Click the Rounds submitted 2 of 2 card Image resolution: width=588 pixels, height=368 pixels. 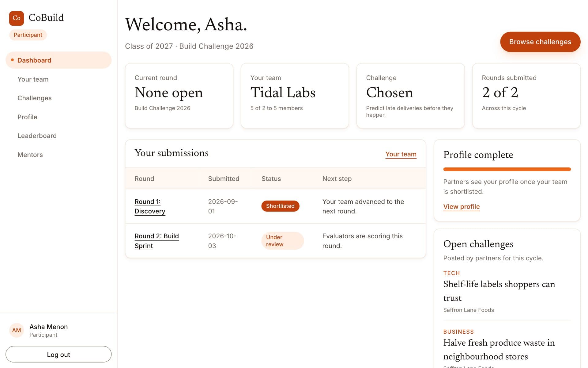[x=526, y=96]
